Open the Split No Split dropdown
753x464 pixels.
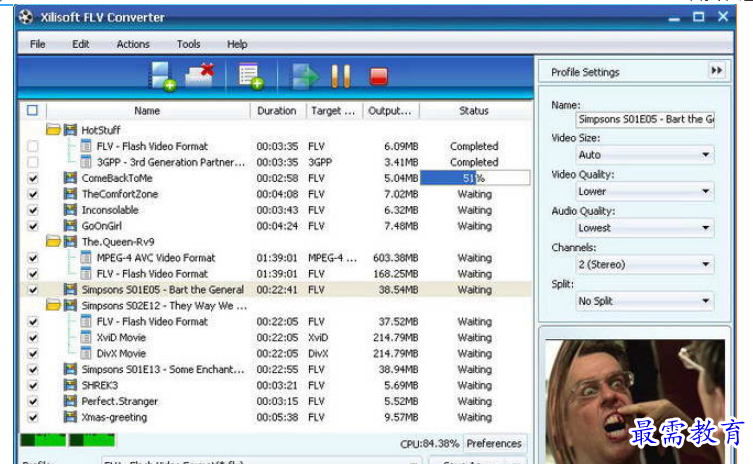tap(644, 301)
